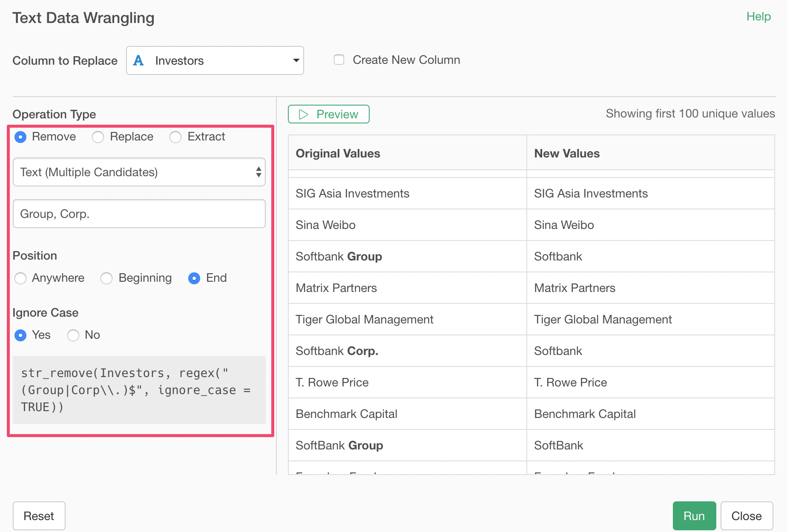This screenshot has width=787, height=532.
Task: Click the blue "A" text column icon
Action: (x=138, y=60)
